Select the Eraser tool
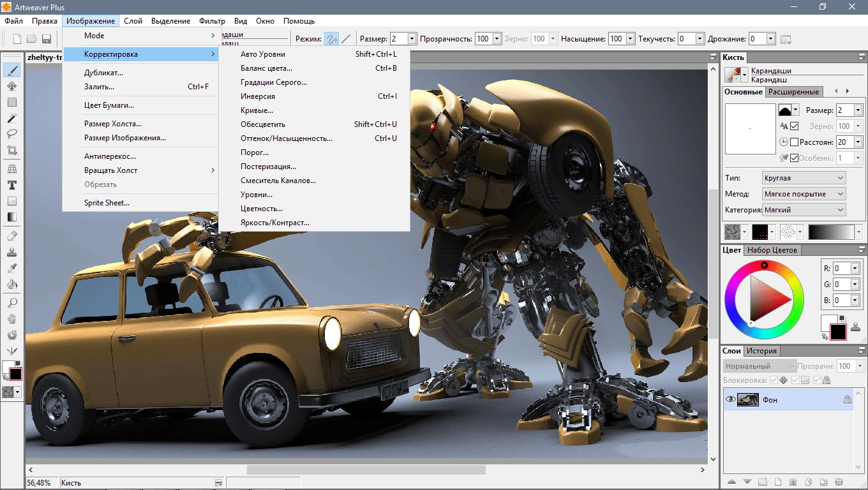Screen dimensions: 868x490 coord(11,235)
